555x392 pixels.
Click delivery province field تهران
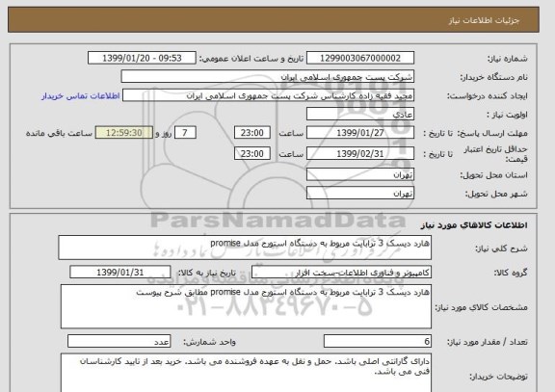point(360,174)
